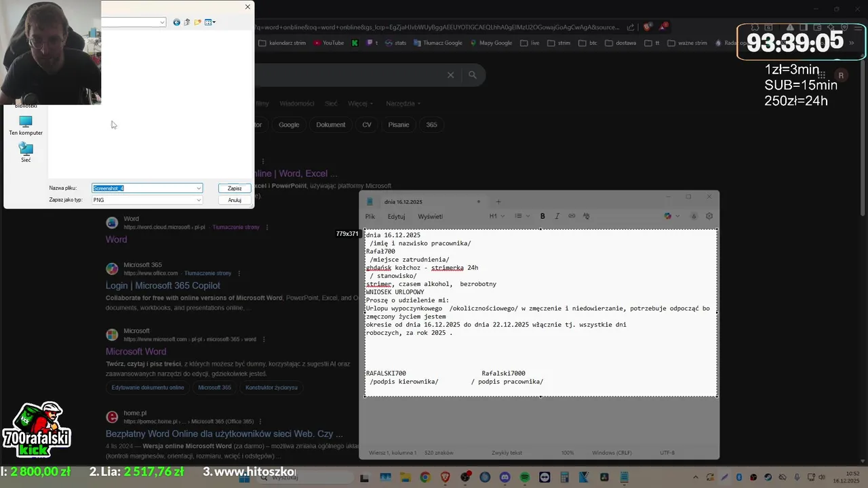Open Edytuj menu in Notepad

396,216
